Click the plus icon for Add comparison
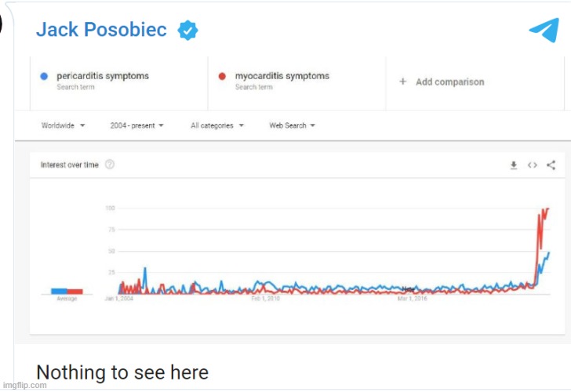Screen dimensions: 571x392 [402, 82]
